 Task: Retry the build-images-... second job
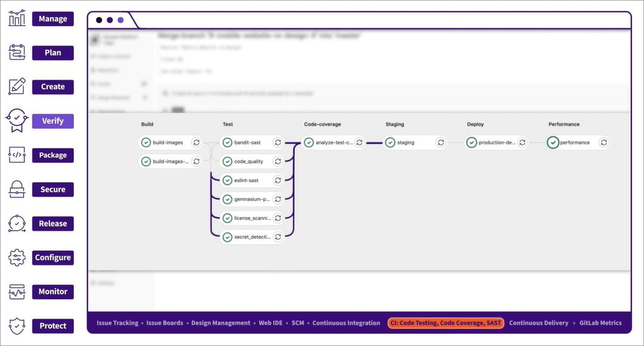(196, 162)
